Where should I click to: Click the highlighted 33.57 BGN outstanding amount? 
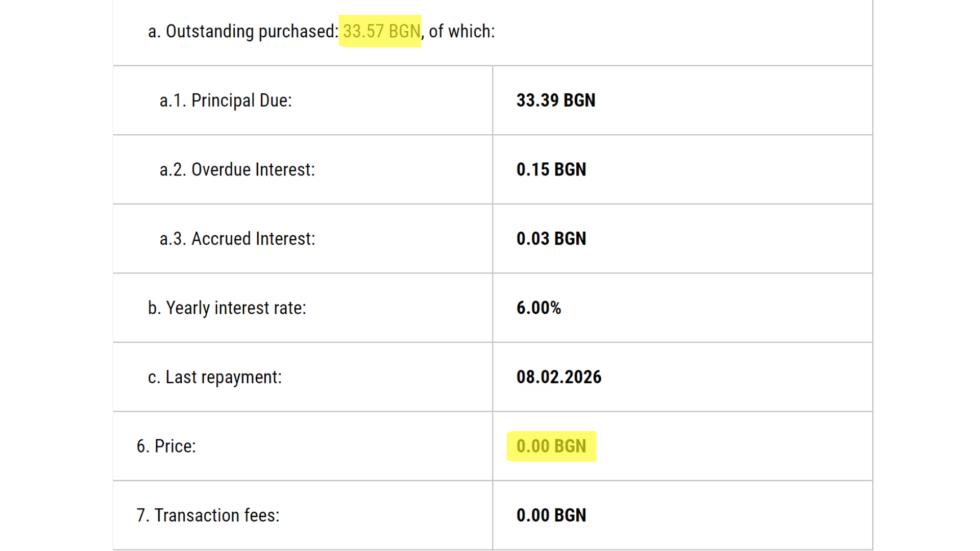click(381, 31)
